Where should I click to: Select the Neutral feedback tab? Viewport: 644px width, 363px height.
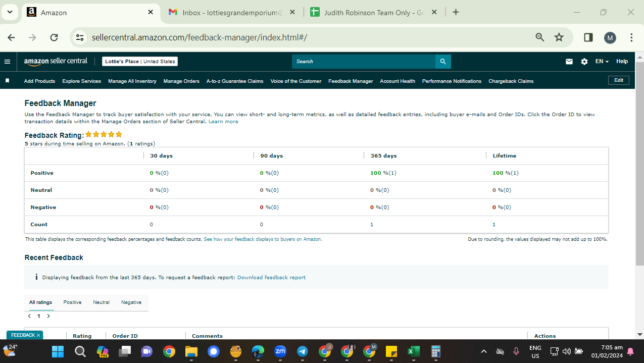pyautogui.click(x=101, y=302)
